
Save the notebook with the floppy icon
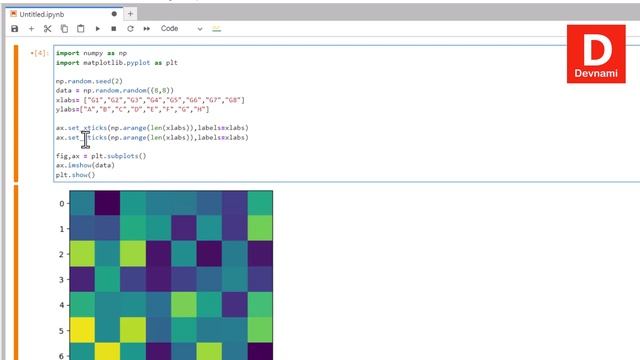[x=15, y=29]
